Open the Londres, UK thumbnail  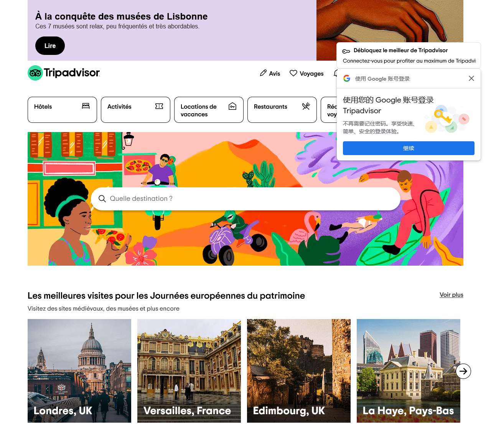tap(79, 371)
